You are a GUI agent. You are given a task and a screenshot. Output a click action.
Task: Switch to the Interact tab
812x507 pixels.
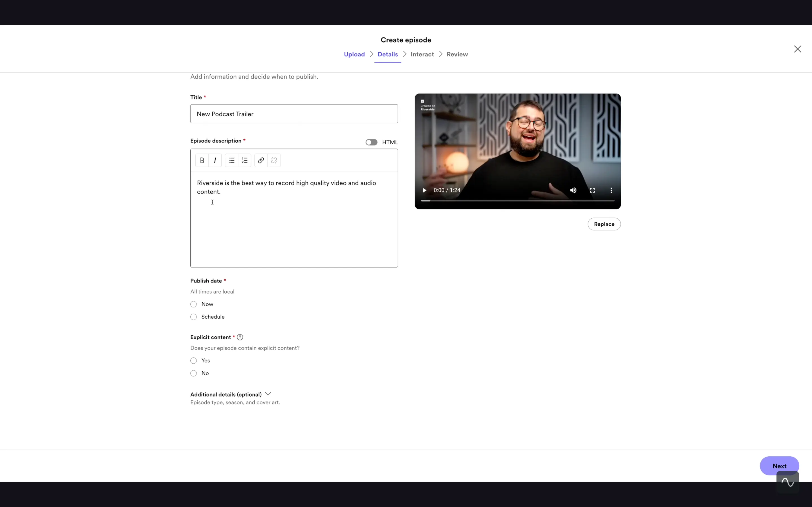(422, 54)
